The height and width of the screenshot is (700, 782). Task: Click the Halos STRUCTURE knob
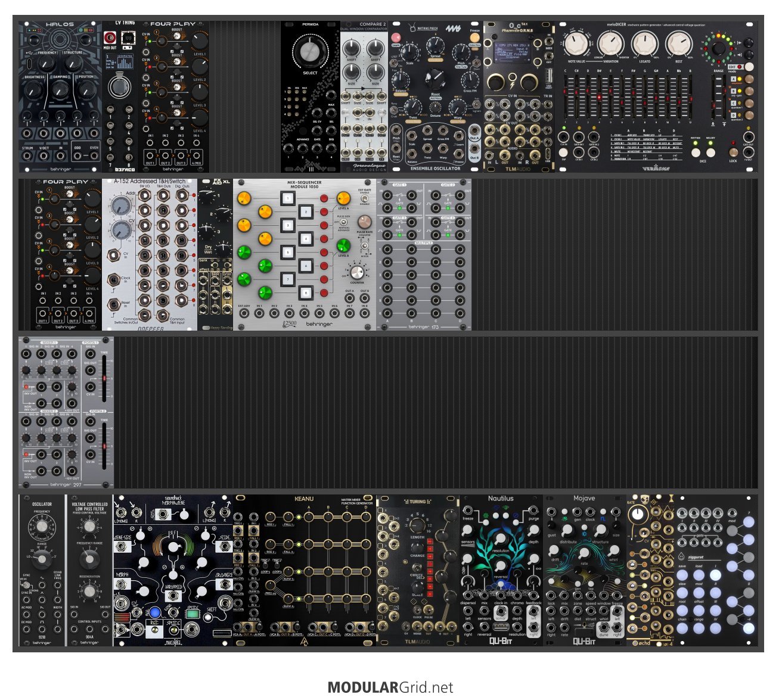[x=73, y=64]
